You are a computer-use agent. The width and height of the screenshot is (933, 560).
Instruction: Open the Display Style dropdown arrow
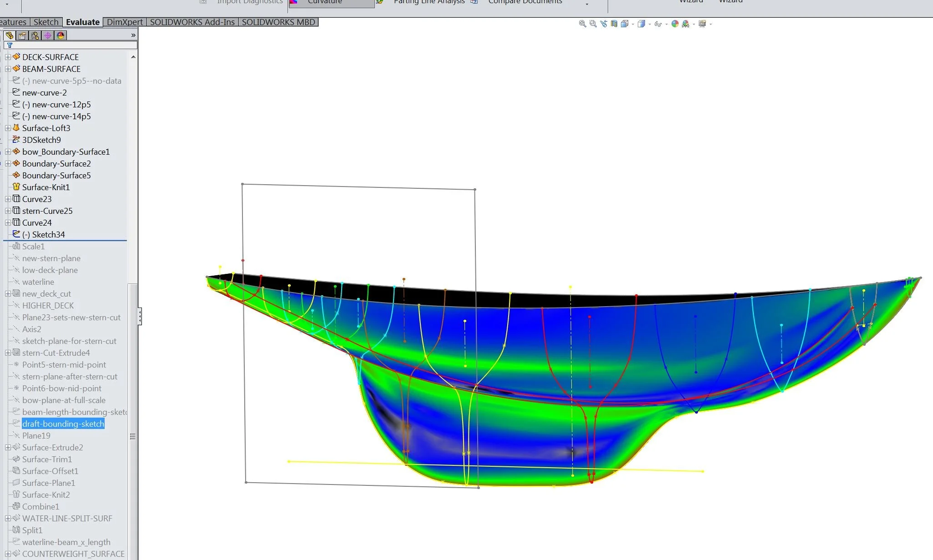pos(651,23)
